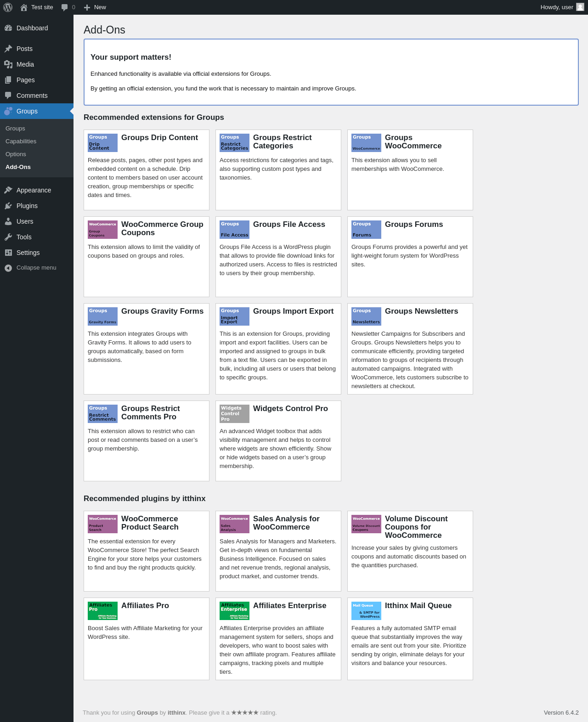Click the Media icon in sidebar
Screen dimensions: 588x722
coord(8,64)
